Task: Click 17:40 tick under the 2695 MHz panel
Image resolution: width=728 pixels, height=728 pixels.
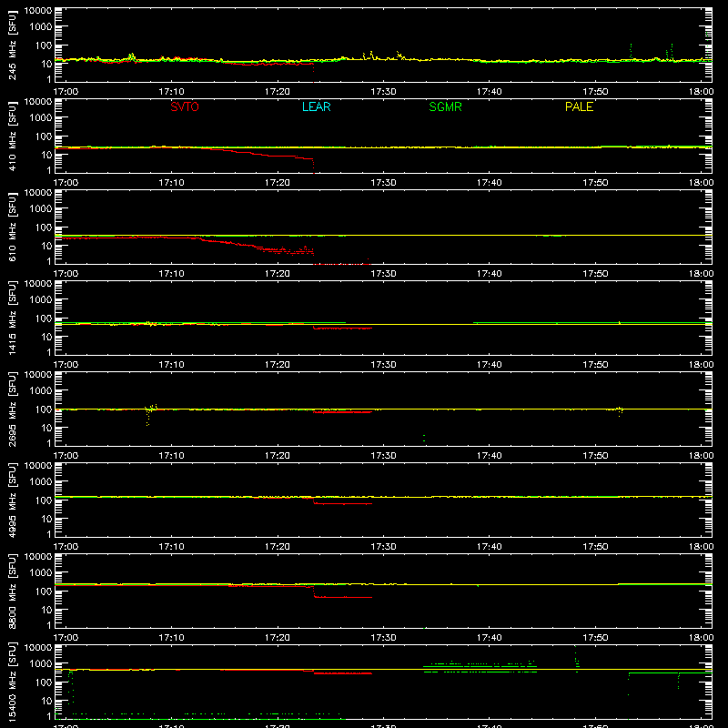Action: [490, 456]
